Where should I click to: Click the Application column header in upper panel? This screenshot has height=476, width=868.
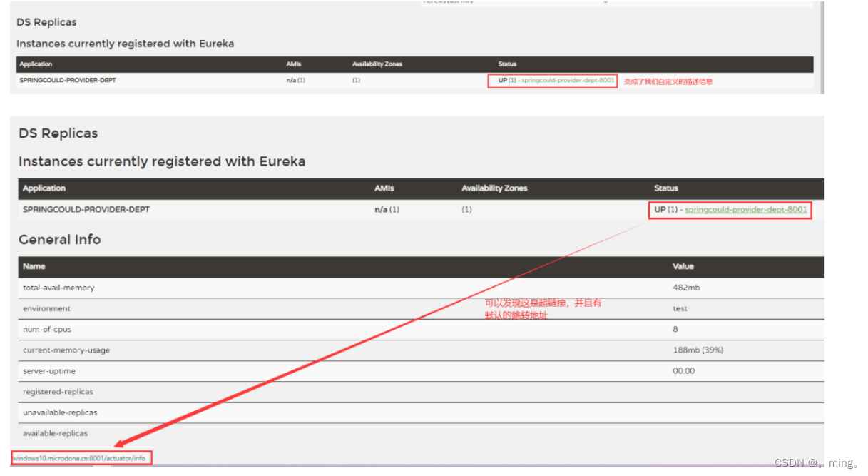[36, 64]
